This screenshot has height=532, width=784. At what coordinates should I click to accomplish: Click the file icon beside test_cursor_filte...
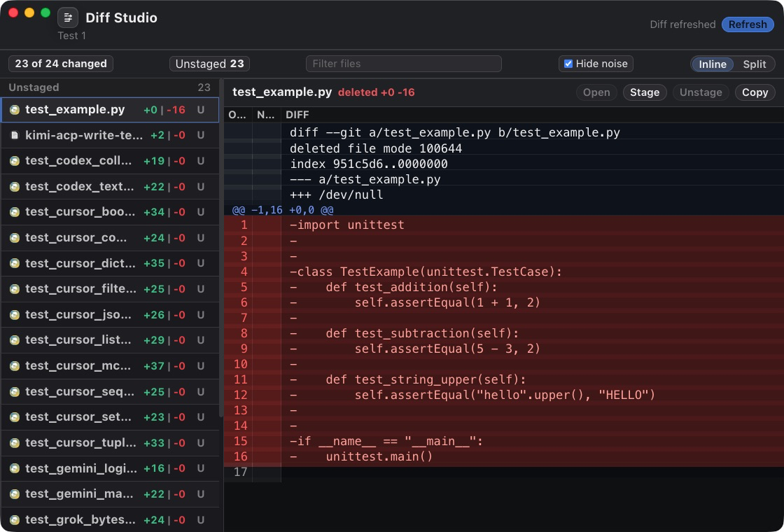click(15, 289)
